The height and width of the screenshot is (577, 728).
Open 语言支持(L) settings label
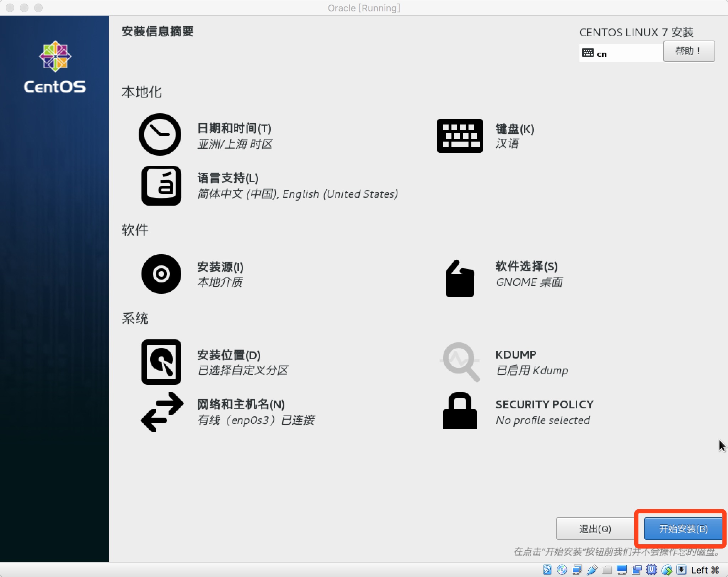click(228, 178)
